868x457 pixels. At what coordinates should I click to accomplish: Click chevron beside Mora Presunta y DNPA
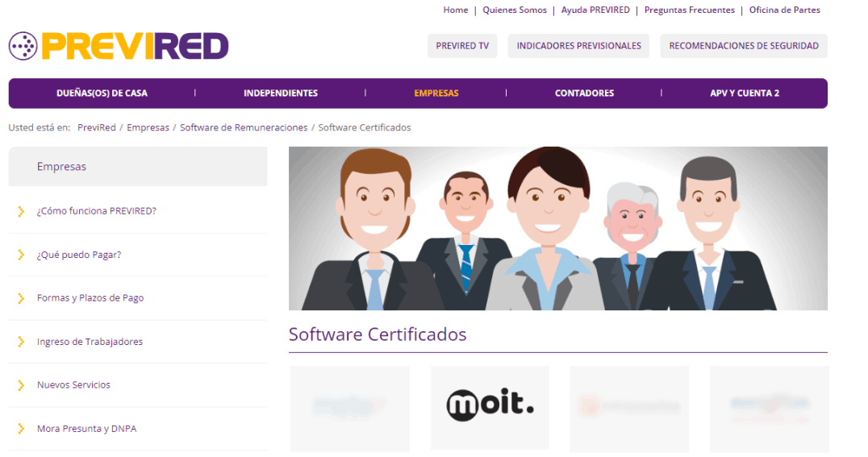point(21,428)
